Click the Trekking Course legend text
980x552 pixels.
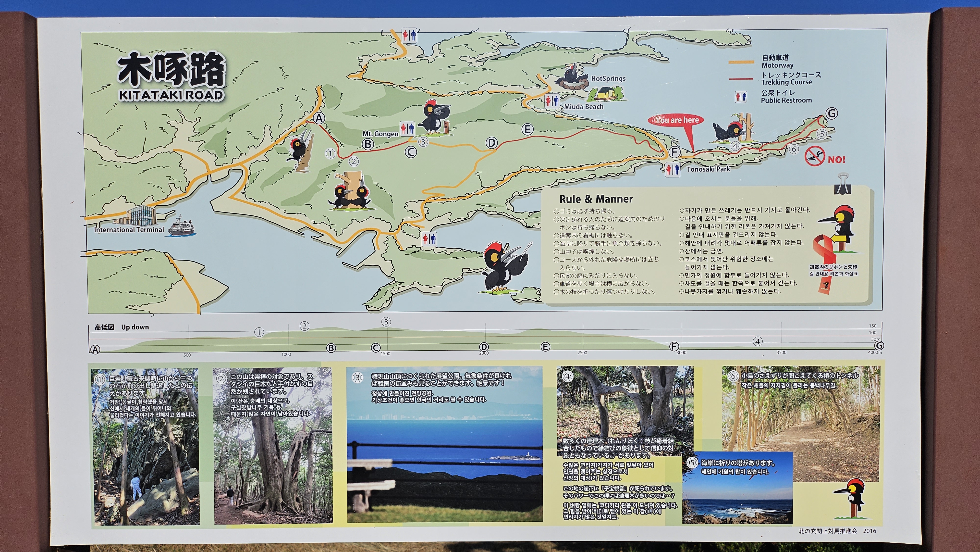pyautogui.click(x=786, y=82)
